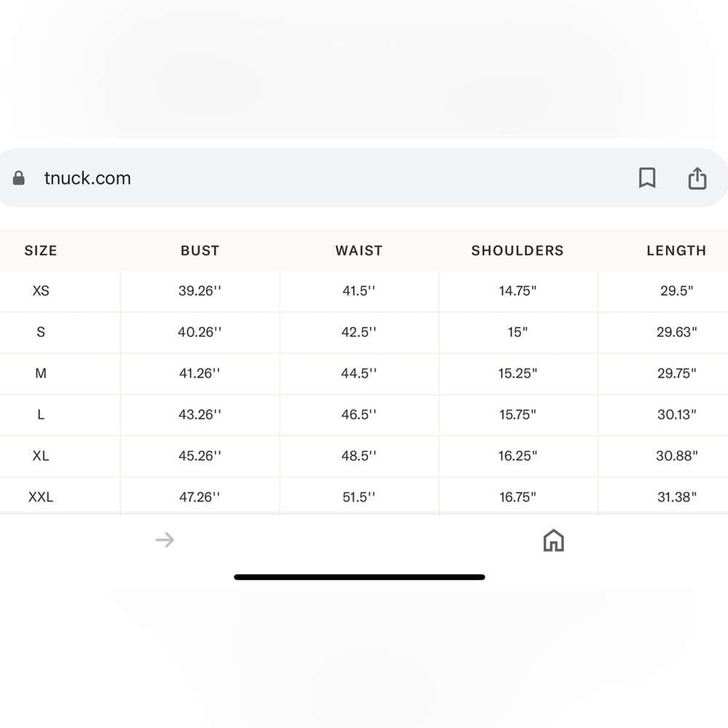The width and height of the screenshot is (728, 728).
Task: Select the SHOULDERS column header
Action: (518, 250)
